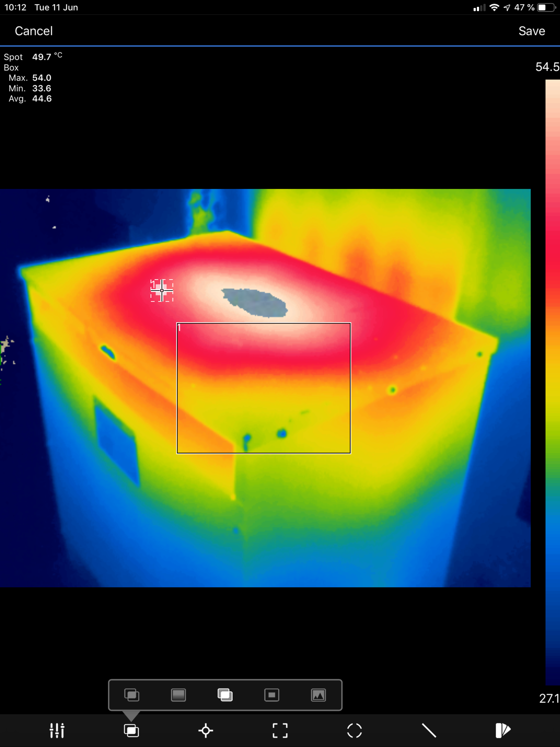Tap the image mode icon in bottom toolbar
The height and width of the screenshot is (747, 560).
(131, 731)
